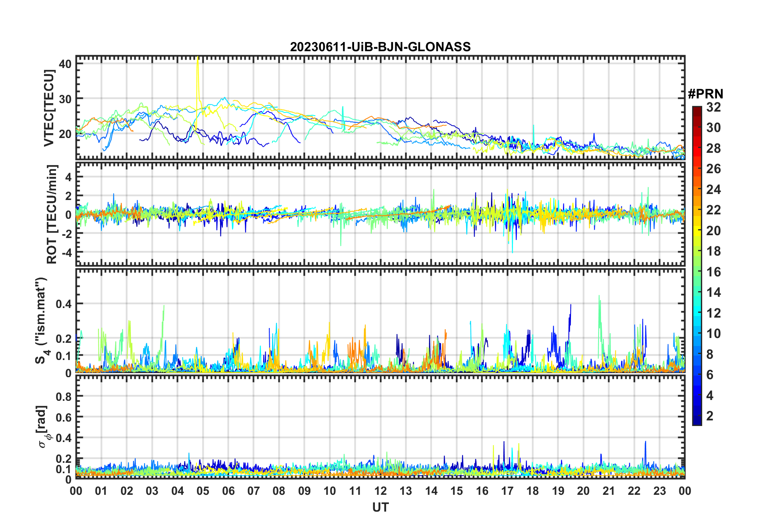Image resolution: width=761 pixels, height=532 pixels.
Task: Select the ROT [TECU/min] y-axis label
Action: tap(52, 214)
